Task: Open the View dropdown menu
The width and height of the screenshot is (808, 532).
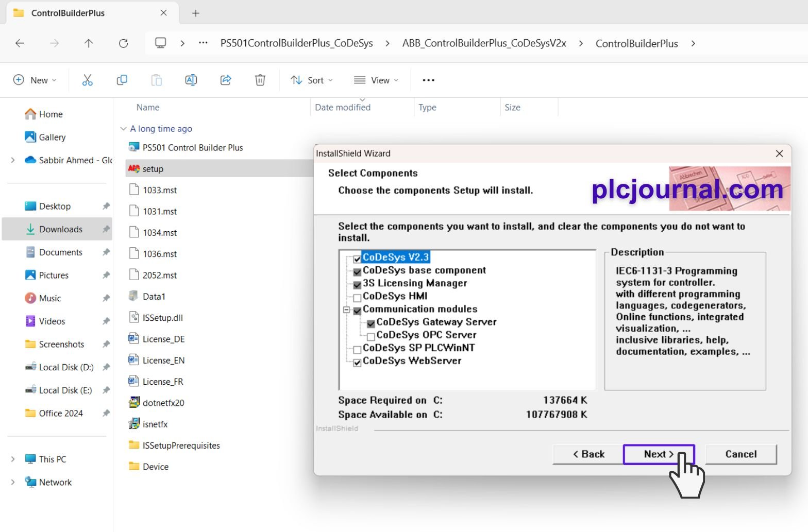Action: click(376, 80)
